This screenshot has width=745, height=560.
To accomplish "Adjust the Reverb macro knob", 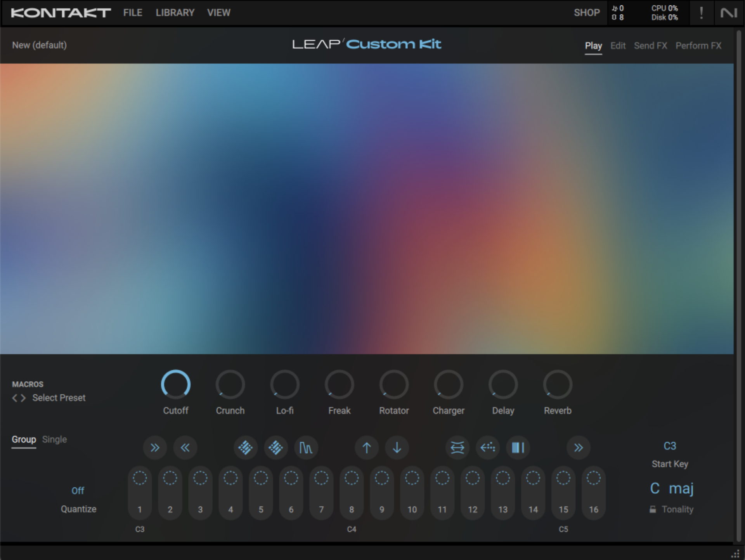I will pos(558,385).
